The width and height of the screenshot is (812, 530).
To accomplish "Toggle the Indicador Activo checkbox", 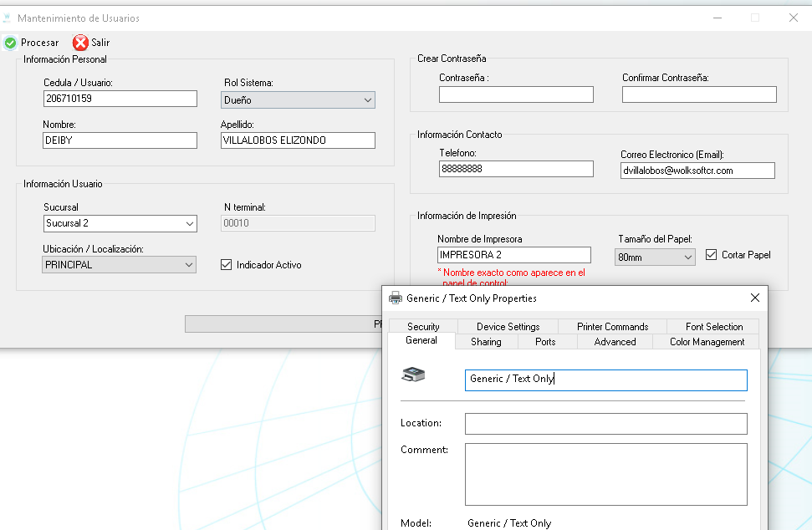I will (x=227, y=264).
